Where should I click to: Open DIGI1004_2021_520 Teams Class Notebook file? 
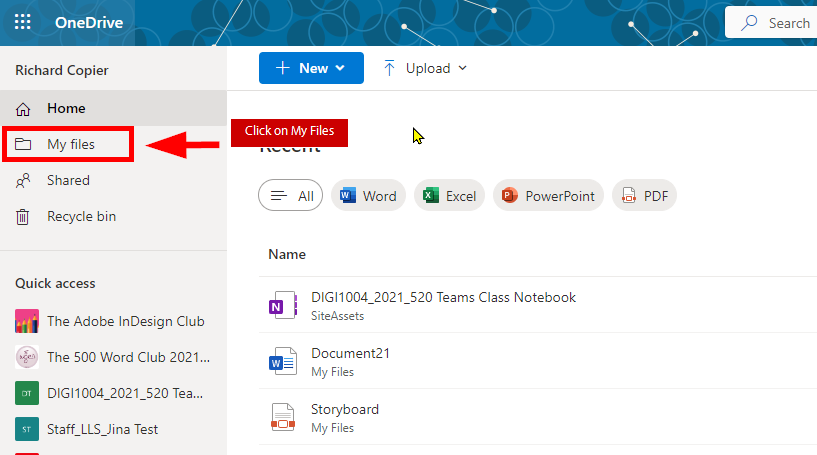coord(443,297)
